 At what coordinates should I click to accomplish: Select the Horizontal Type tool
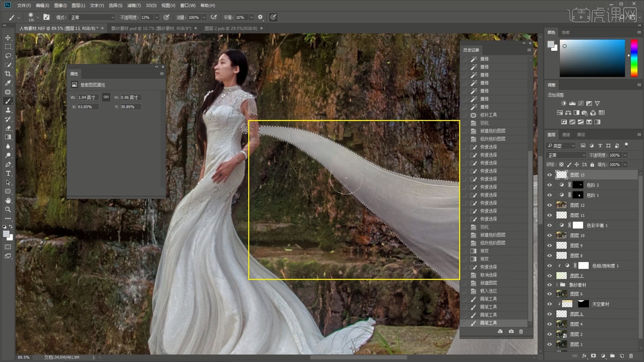(x=8, y=173)
